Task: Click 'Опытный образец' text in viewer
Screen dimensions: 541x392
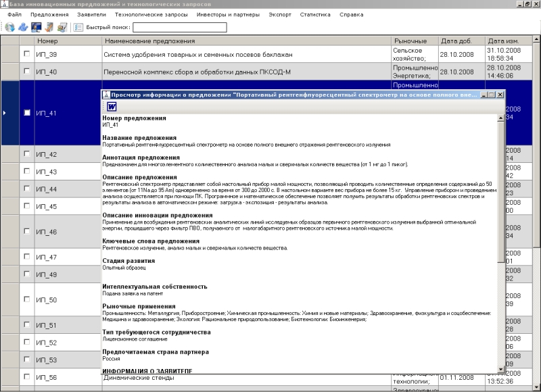Action: tap(124, 268)
